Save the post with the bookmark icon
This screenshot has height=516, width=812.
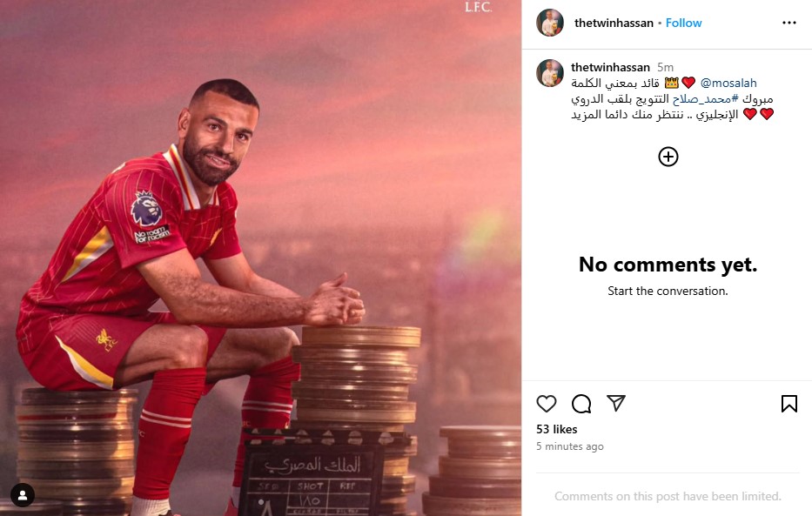coord(789,404)
